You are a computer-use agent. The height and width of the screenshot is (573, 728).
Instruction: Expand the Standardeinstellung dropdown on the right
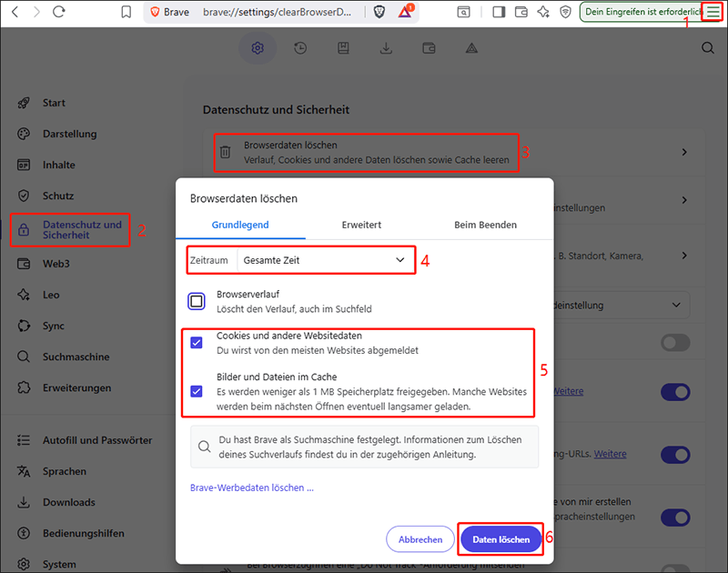[676, 305]
